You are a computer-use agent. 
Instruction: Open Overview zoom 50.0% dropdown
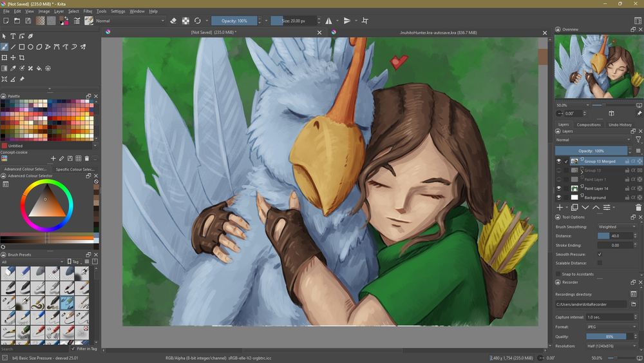pos(573,105)
